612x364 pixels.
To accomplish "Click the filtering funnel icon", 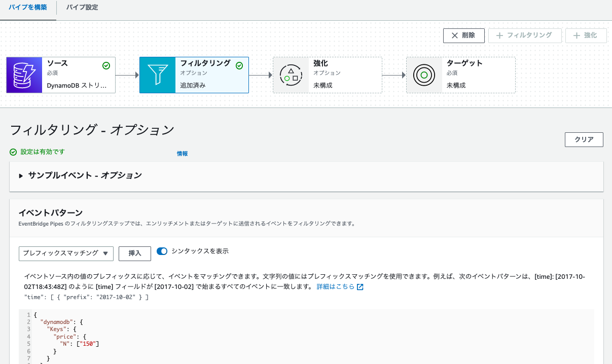I will click(x=158, y=75).
